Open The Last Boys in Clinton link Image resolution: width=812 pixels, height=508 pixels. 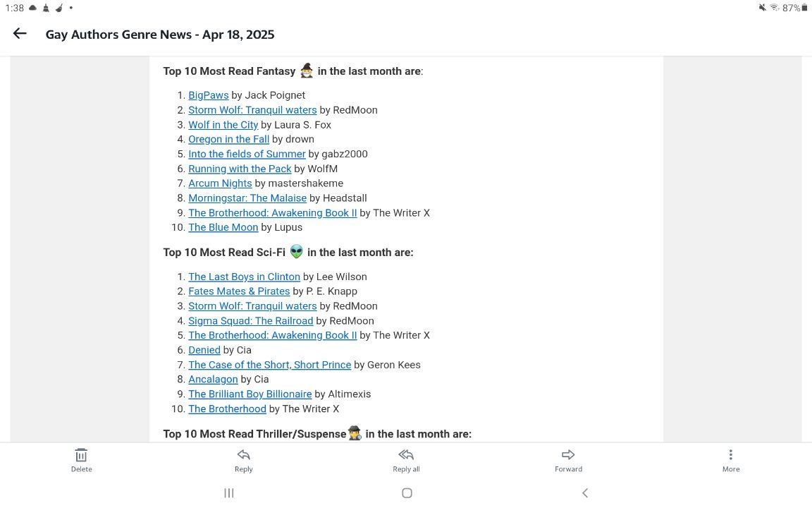point(244,277)
